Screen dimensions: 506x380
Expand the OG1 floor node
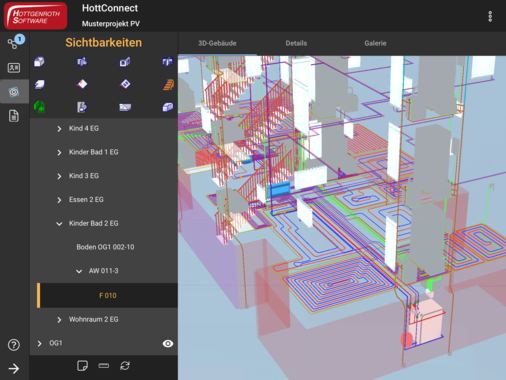tap(39, 343)
